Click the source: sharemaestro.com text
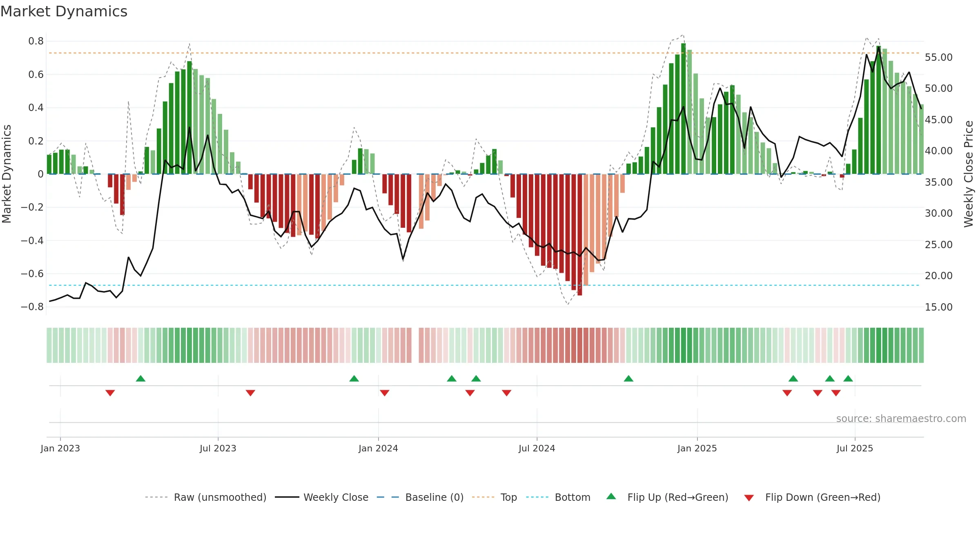This screenshot has width=980, height=551. [901, 419]
